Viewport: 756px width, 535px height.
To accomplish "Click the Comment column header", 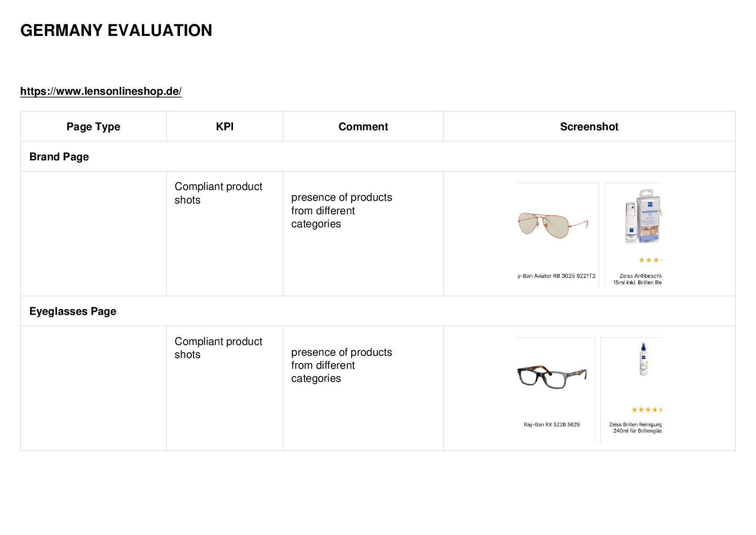I will [x=363, y=127].
